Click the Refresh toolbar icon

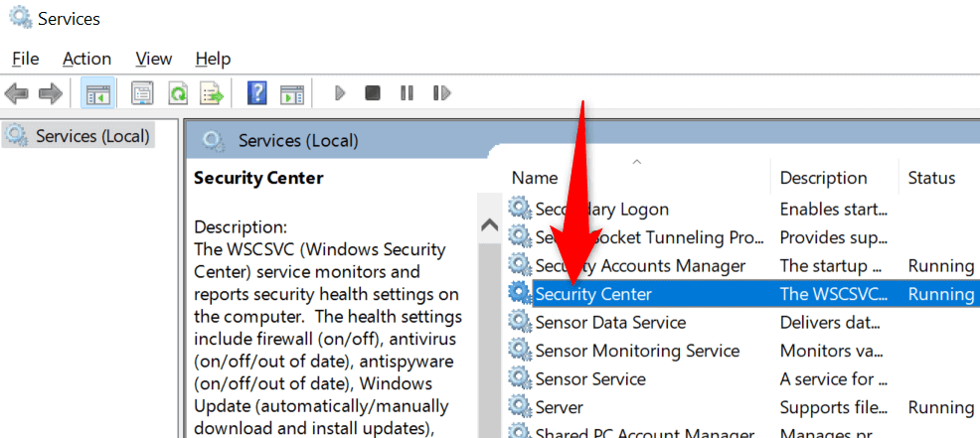177,93
